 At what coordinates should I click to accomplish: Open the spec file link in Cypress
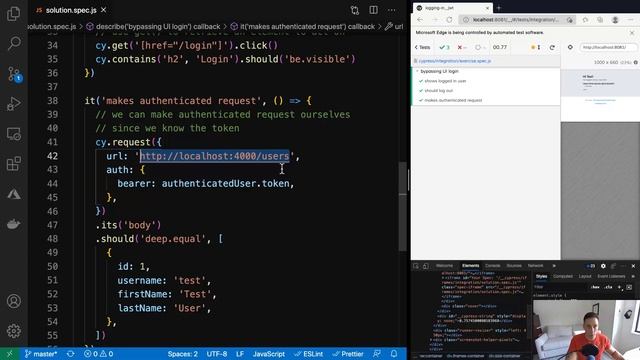tap(455, 61)
